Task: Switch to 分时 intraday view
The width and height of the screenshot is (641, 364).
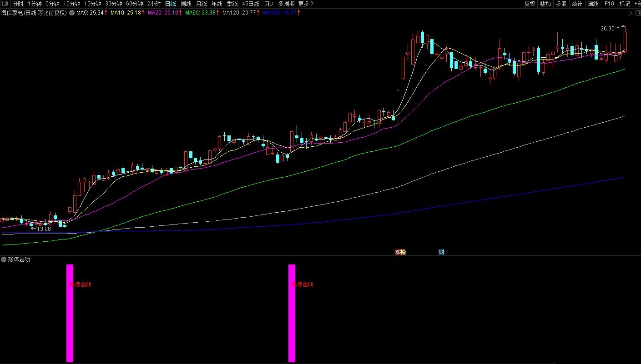Action: (x=18, y=4)
